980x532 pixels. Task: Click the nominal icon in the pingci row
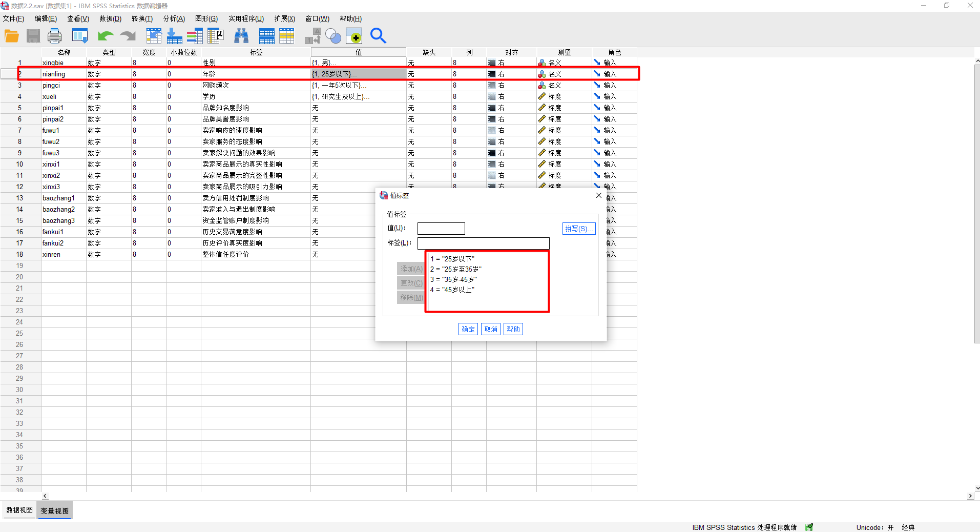(x=542, y=85)
